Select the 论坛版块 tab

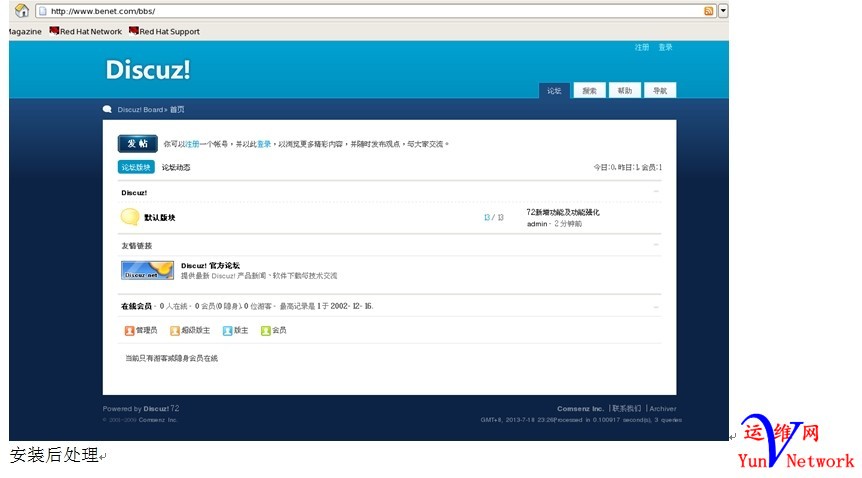(136, 167)
